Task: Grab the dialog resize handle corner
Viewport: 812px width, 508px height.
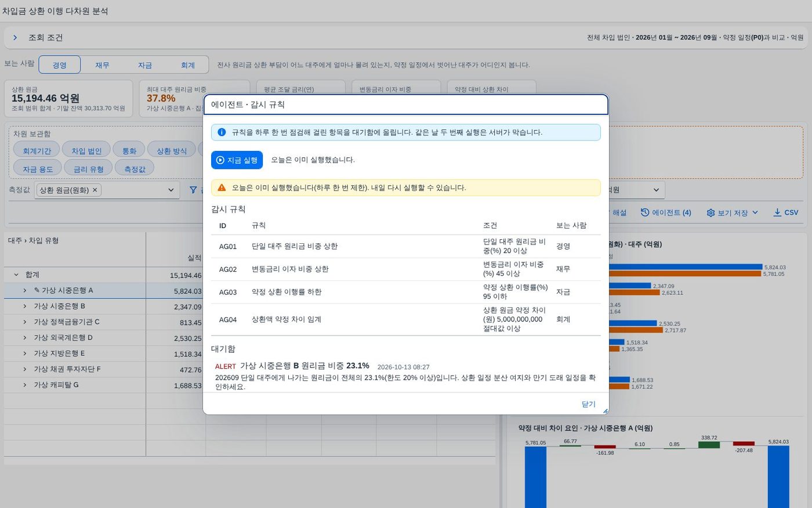Action: (605, 410)
